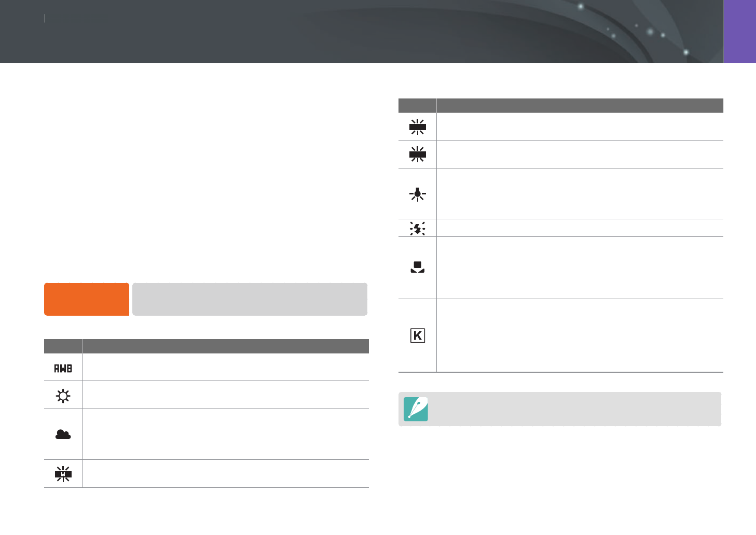Open the purple tab in the header corner

click(739, 32)
